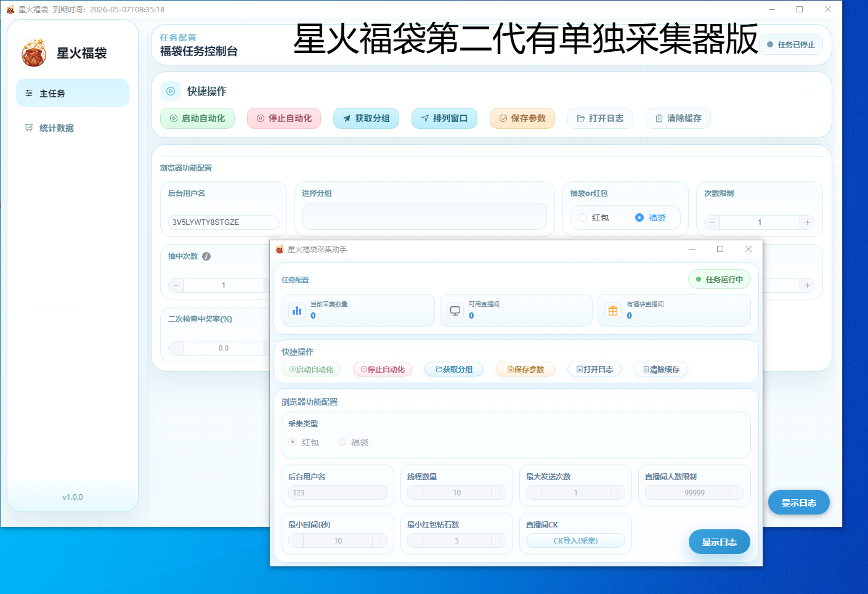Click the 排列窗口 window-arrange icon
This screenshot has width=868, height=594.
click(x=426, y=118)
